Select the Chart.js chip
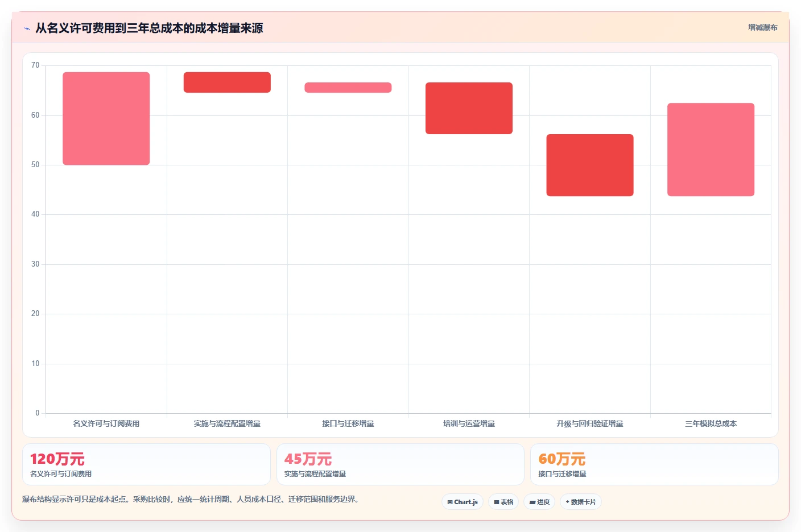 [463, 502]
